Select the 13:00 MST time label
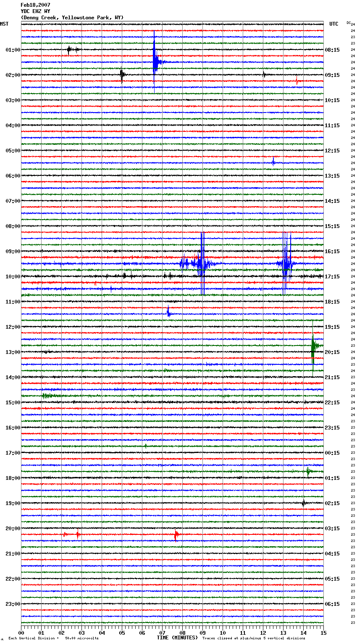This screenshot has width=357, height=644. tap(13, 352)
